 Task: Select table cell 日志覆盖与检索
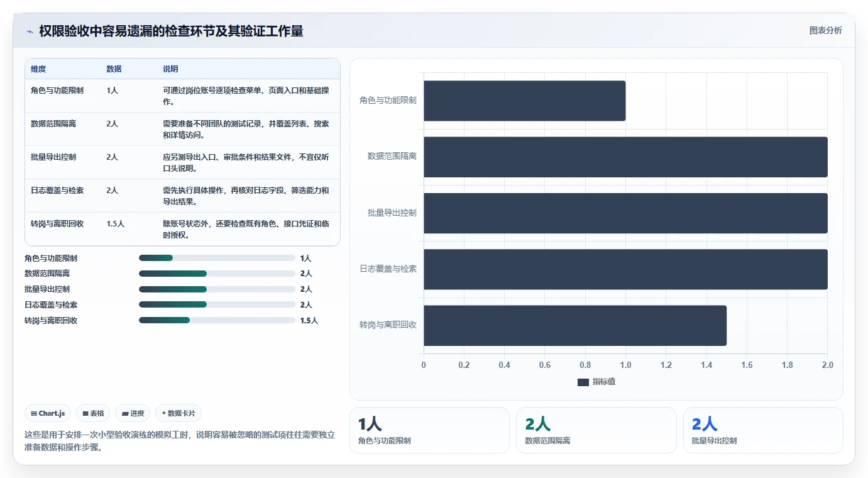click(x=57, y=191)
